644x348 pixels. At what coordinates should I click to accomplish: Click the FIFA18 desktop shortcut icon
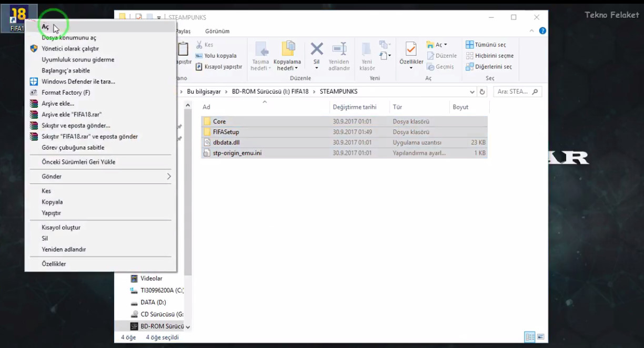coord(18,18)
